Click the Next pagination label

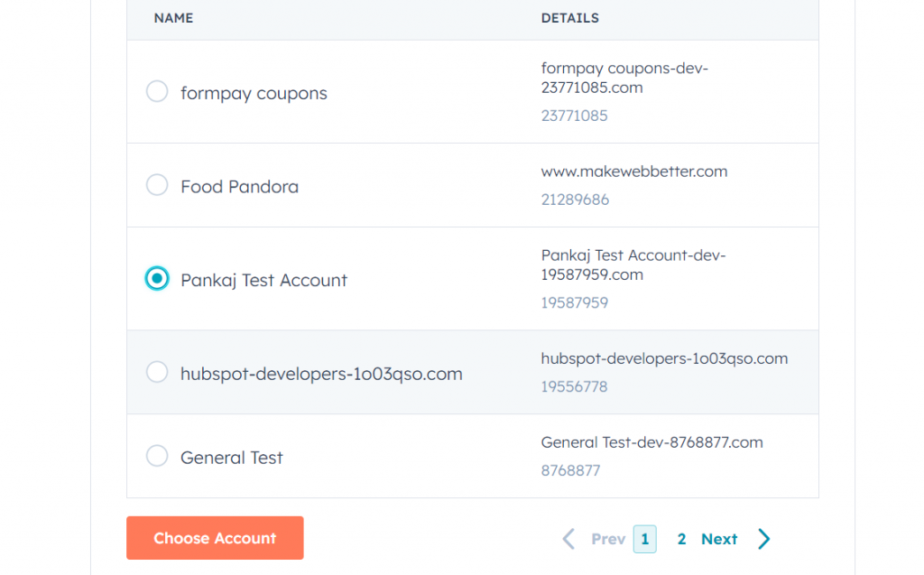coord(719,539)
